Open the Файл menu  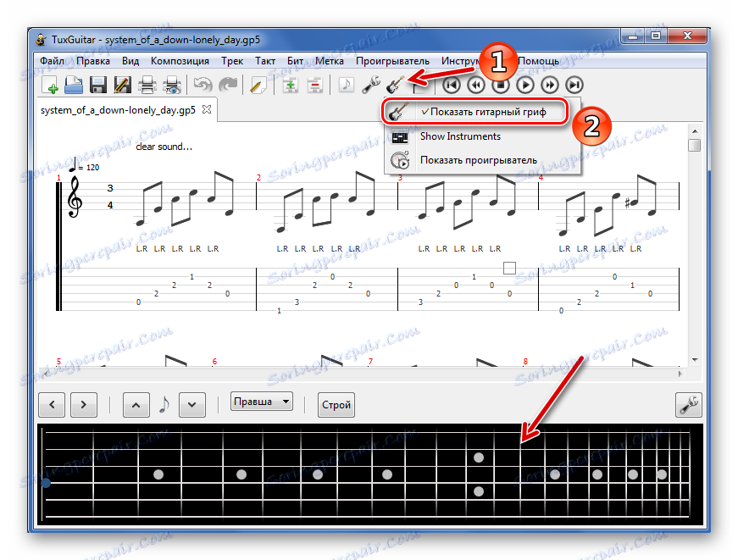pos(52,61)
